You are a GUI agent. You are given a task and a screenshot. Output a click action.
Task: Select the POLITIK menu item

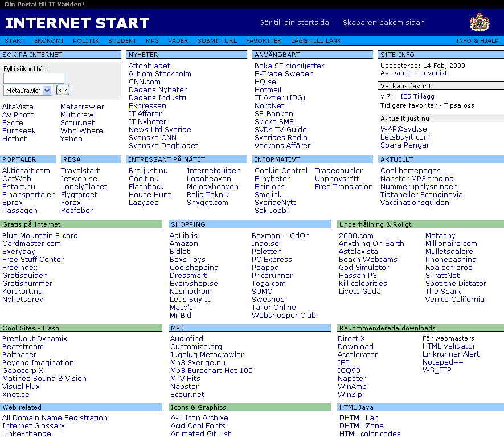86,41
